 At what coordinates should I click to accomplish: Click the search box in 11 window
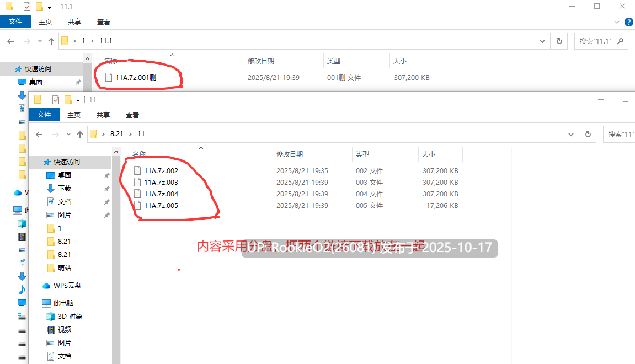click(619, 135)
